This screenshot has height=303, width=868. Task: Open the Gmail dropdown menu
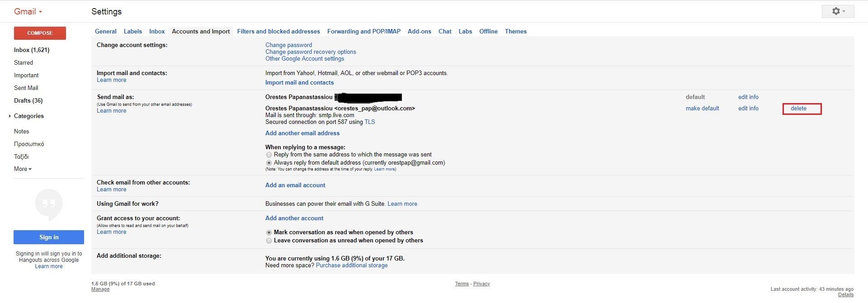(28, 11)
